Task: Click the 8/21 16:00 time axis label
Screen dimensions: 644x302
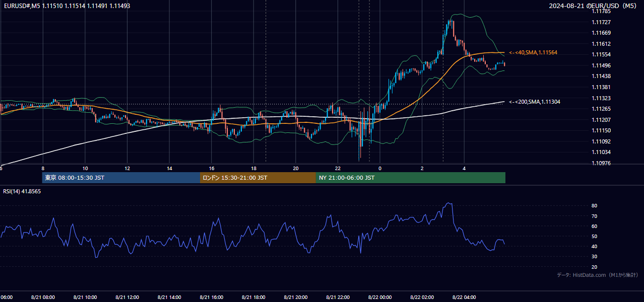Action: [212, 297]
